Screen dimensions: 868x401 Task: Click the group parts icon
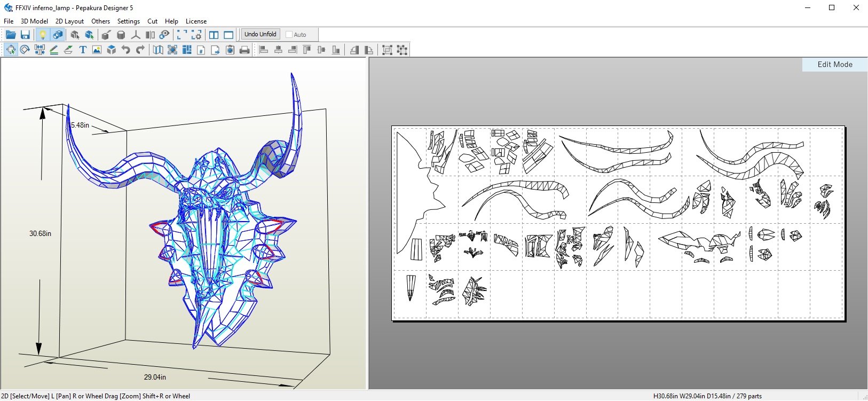[388, 50]
